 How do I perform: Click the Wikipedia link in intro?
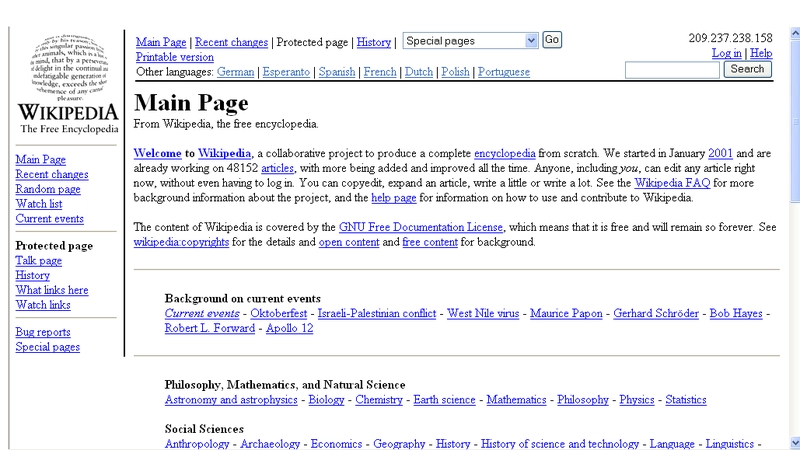pos(224,154)
